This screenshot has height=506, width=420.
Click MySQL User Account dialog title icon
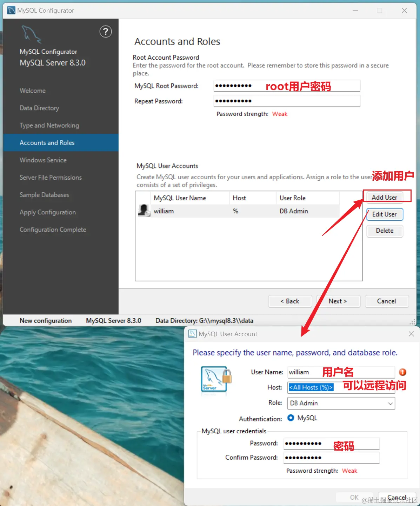click(193, 334)
